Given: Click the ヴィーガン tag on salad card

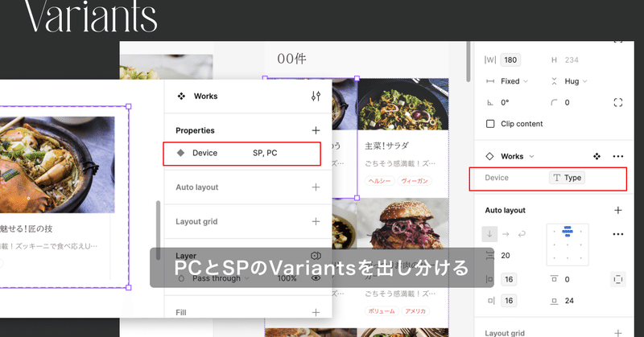Looking at the screenshot, I should click(414, 181).
